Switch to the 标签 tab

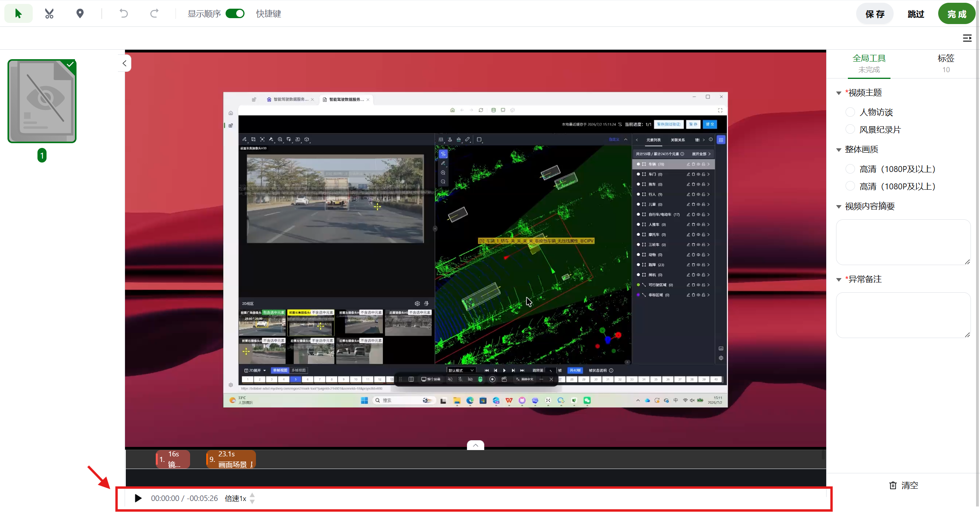tap(946, 63)
